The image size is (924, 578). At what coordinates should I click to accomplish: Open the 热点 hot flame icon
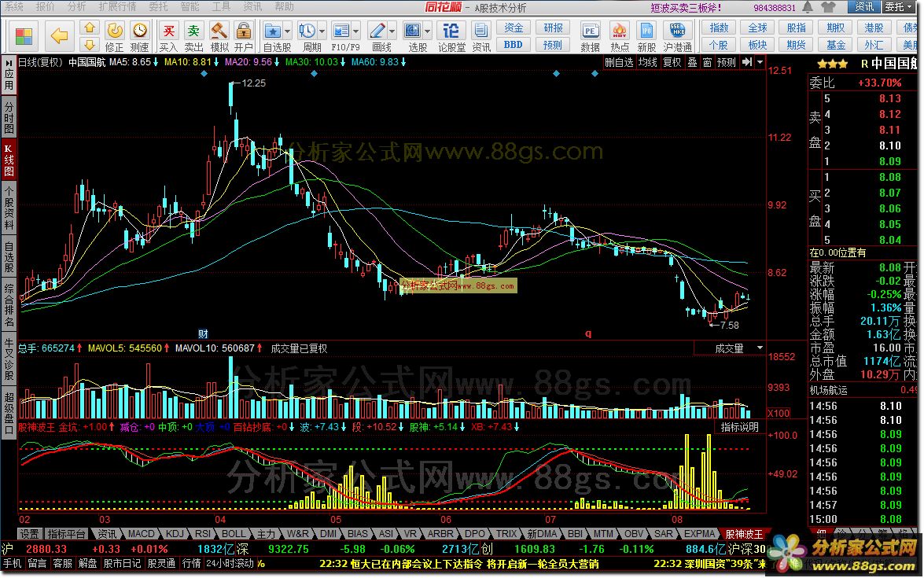click(x=620, y=36)
